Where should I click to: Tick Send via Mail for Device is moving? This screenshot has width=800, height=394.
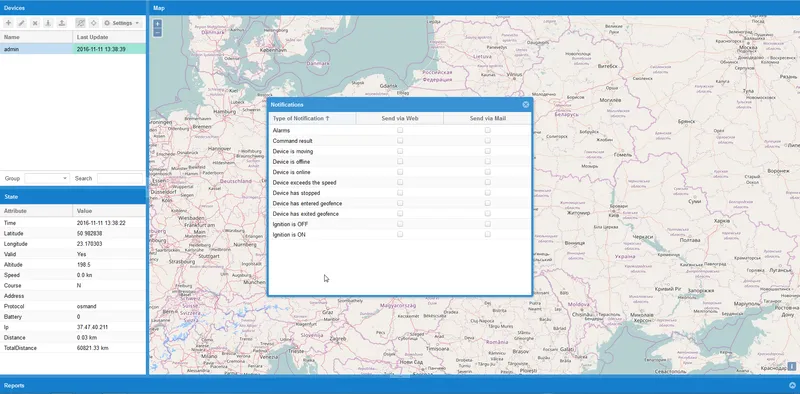coord(488,151)
